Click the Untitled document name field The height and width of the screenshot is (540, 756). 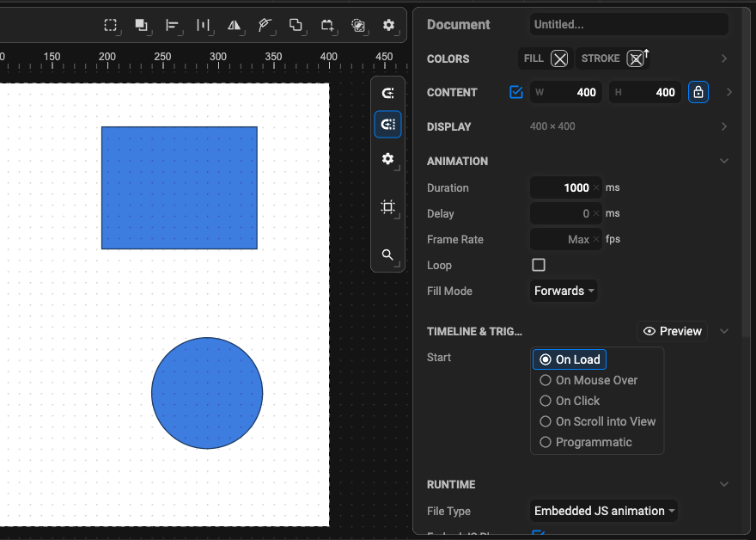click(x=629, y=24)
